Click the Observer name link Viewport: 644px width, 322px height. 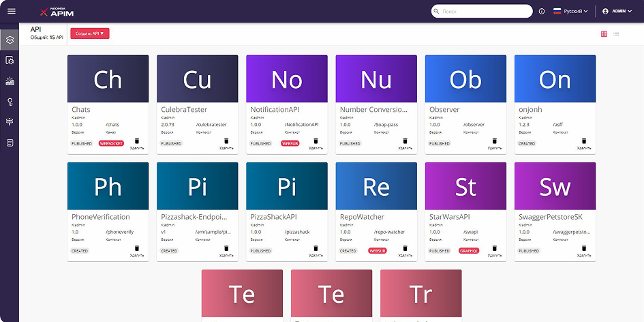click(444, 110)
